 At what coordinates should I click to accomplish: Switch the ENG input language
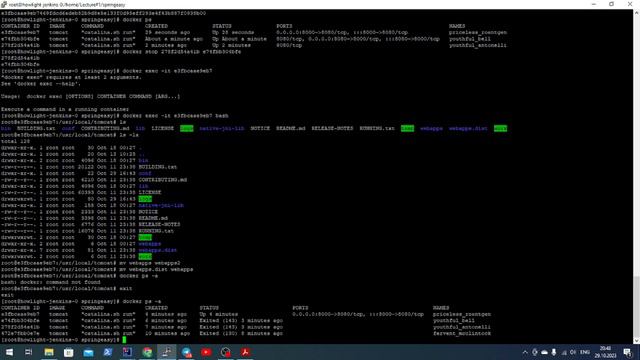pyautogui.click(x=585, y=352)
